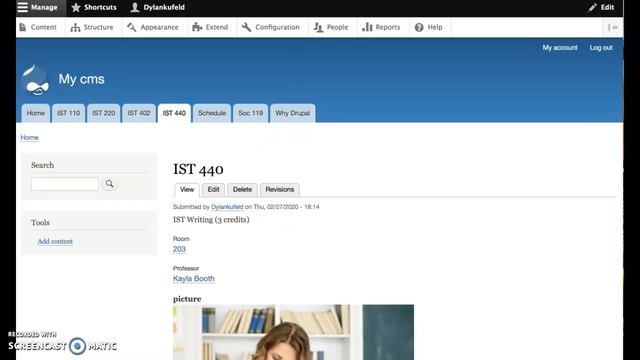Select the Delete tab of the node
Image resolution: width=640 pixels, height=360 pixels.
coord(242,189)
